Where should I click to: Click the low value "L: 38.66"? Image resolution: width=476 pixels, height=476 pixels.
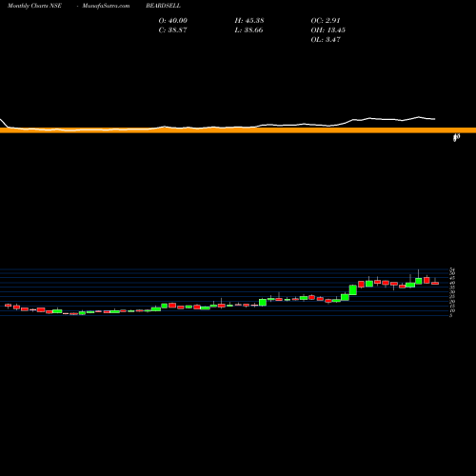tap(248, 30)
